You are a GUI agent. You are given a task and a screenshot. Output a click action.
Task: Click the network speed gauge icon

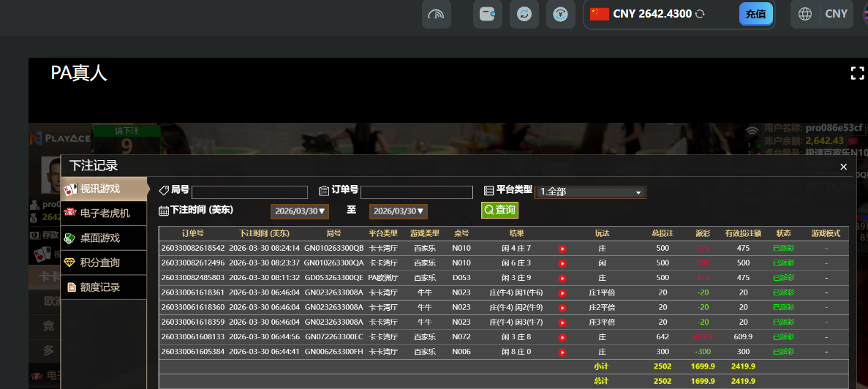(x=436, y=14)
